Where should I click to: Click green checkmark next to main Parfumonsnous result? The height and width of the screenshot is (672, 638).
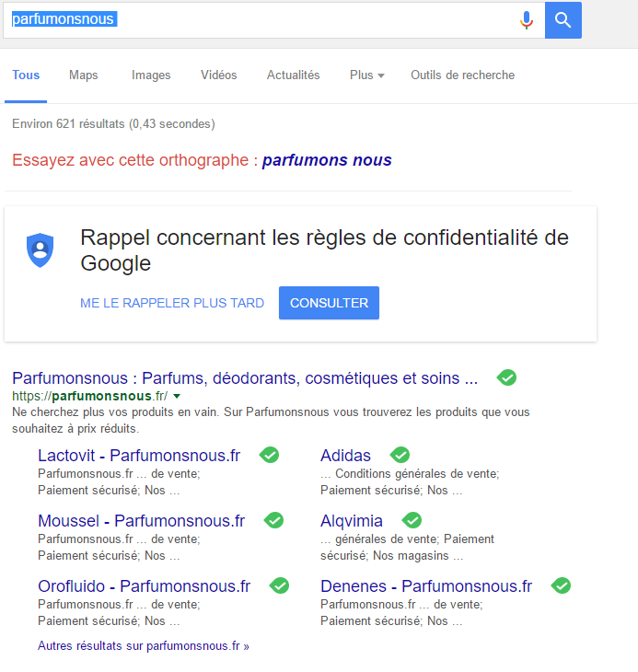506,377
